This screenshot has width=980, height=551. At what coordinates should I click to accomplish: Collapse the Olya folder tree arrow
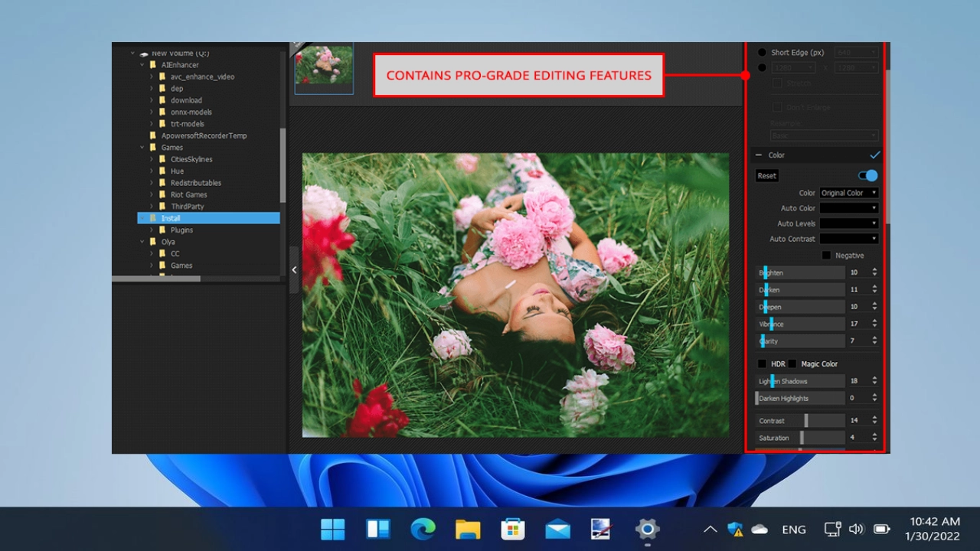point(142,242)
